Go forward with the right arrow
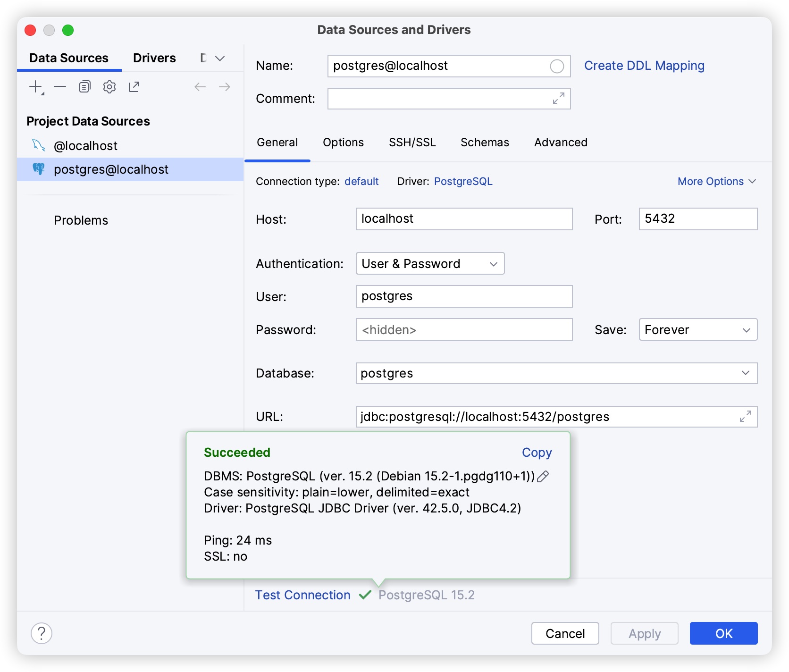This screenshot has height=672, width=789. (225, 87)
